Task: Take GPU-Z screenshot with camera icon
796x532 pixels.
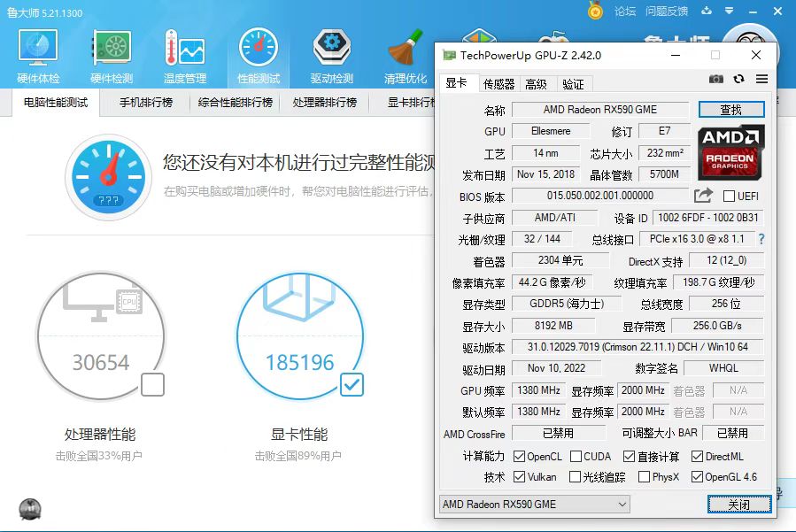Action: 715,79
